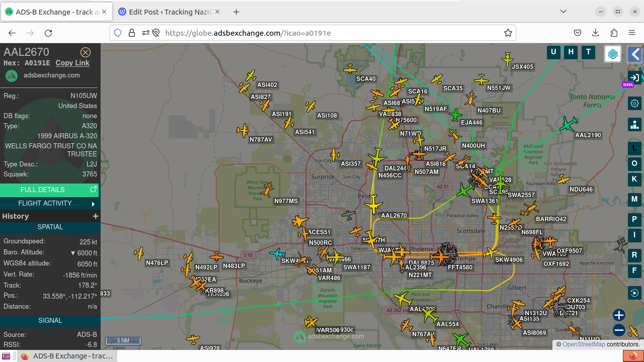This screenshot has height=362, width=644.
Task: Select the N787AV aircraft icon
Action: [x=243, y=131]
